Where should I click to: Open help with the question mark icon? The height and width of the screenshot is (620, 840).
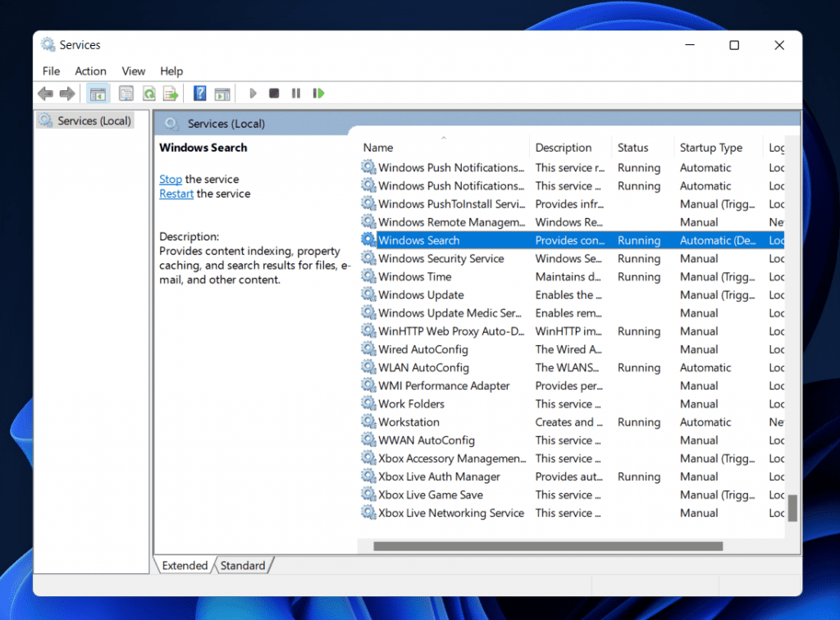point(199,93)
